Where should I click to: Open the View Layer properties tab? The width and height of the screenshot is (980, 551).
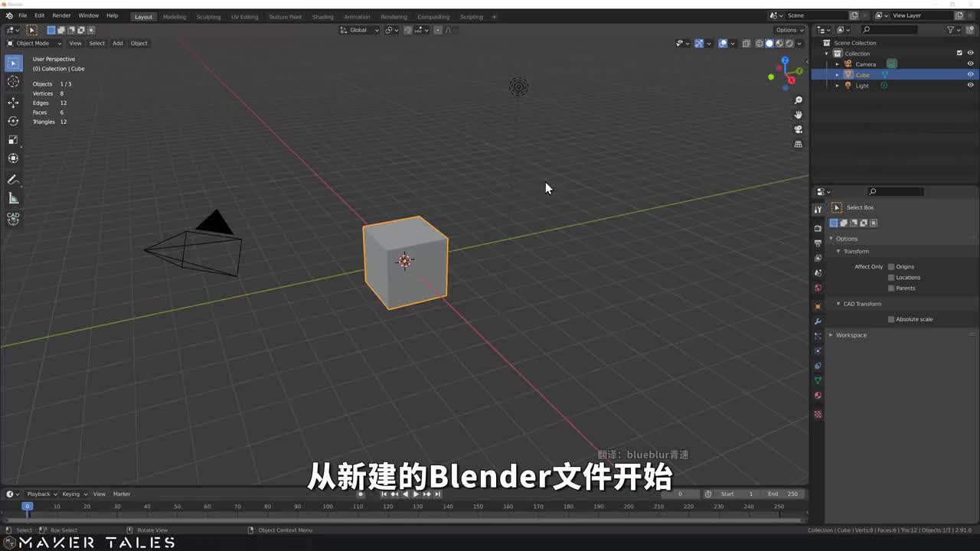[x=818, y=258]
